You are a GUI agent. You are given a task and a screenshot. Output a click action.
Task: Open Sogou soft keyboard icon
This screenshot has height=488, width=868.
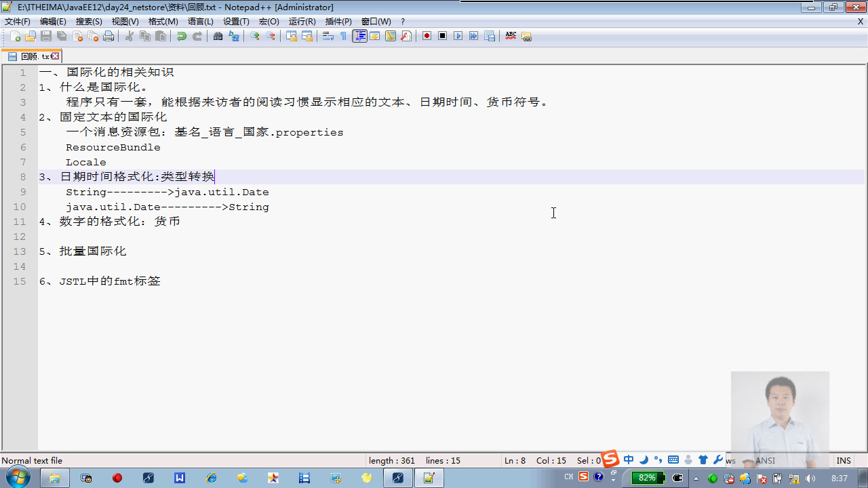(x=673, y=460)
